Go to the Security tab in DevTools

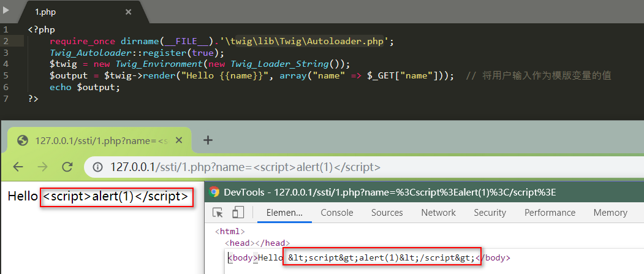pyautogui.click(x=490, y=213)
